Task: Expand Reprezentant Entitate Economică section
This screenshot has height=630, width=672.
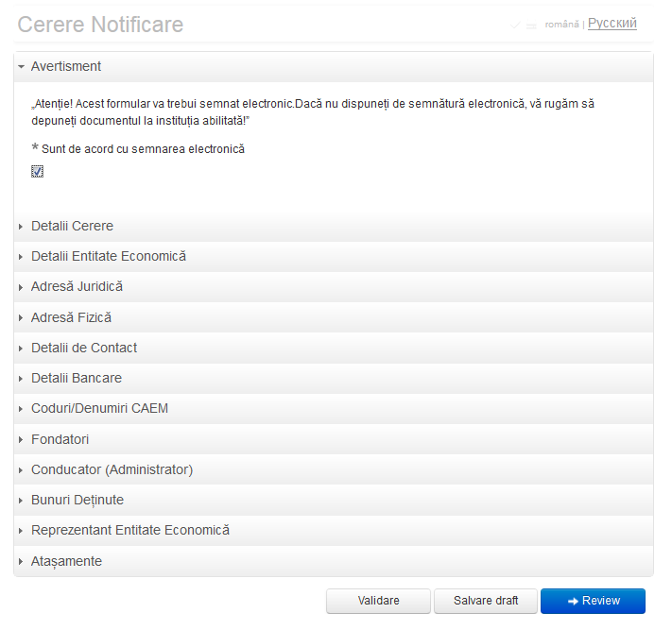Action: [x=129, y=531]
